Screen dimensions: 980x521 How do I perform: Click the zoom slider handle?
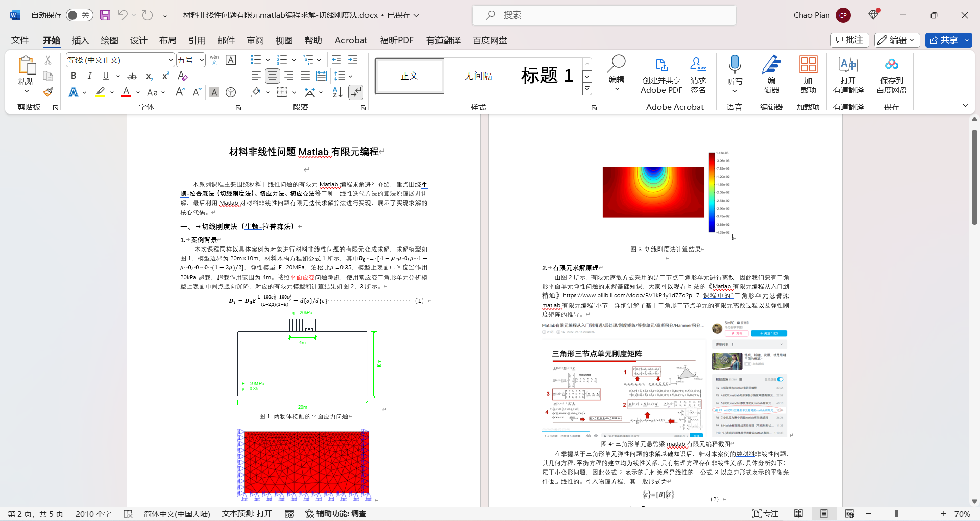(896, 514)
